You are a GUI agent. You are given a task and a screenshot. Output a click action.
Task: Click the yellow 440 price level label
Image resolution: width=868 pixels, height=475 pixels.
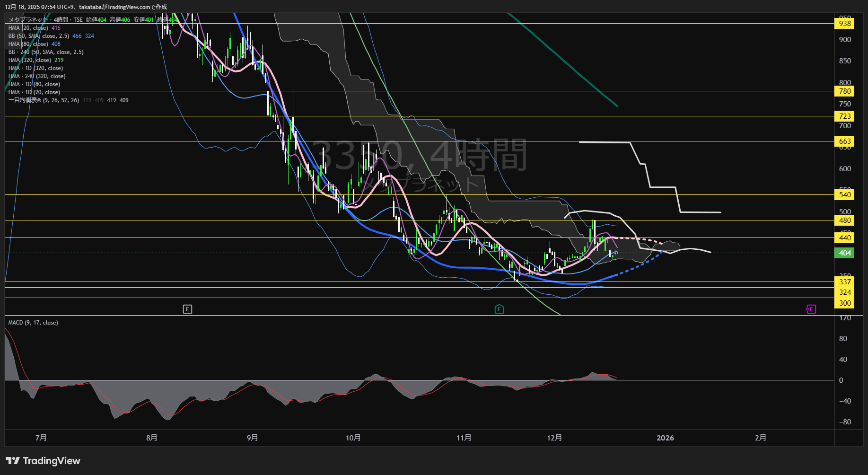tap(845, 238)
